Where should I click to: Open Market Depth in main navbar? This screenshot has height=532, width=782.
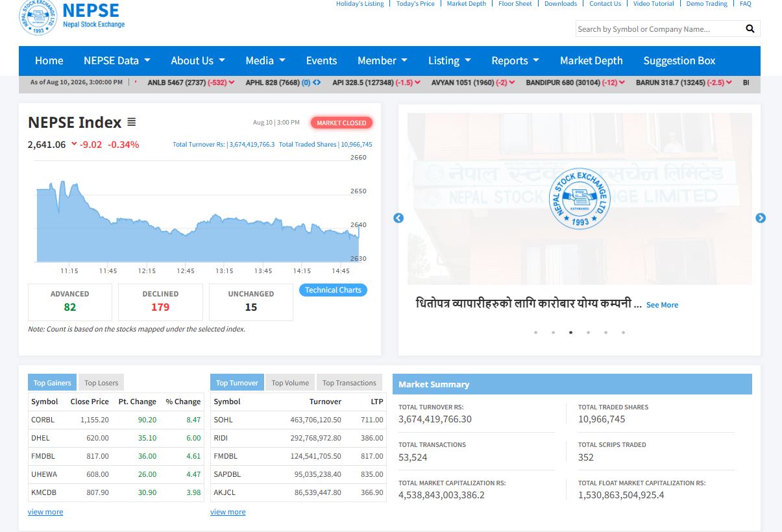click(591, 60)
